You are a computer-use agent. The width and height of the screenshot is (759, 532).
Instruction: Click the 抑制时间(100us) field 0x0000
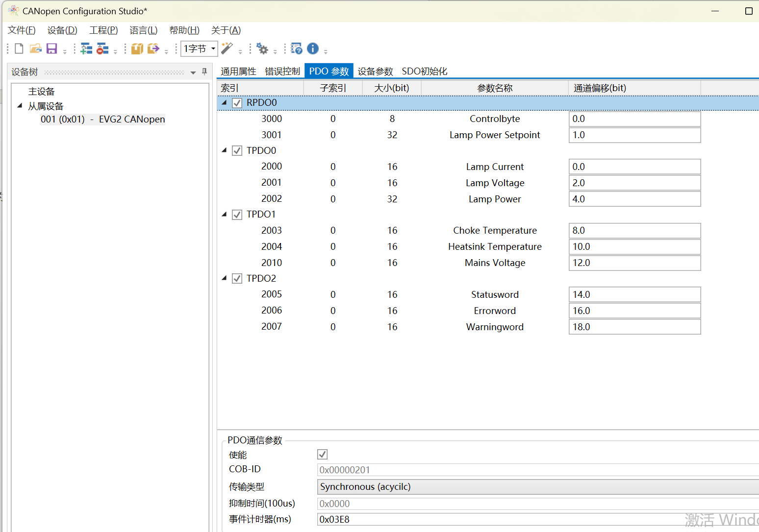point(538,504)
